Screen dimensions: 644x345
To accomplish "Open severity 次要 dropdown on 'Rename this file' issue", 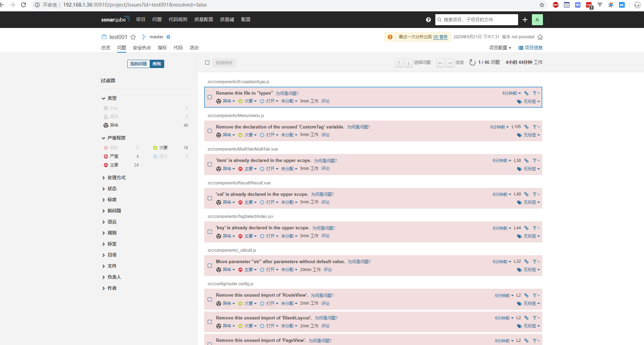I will 248,101.
